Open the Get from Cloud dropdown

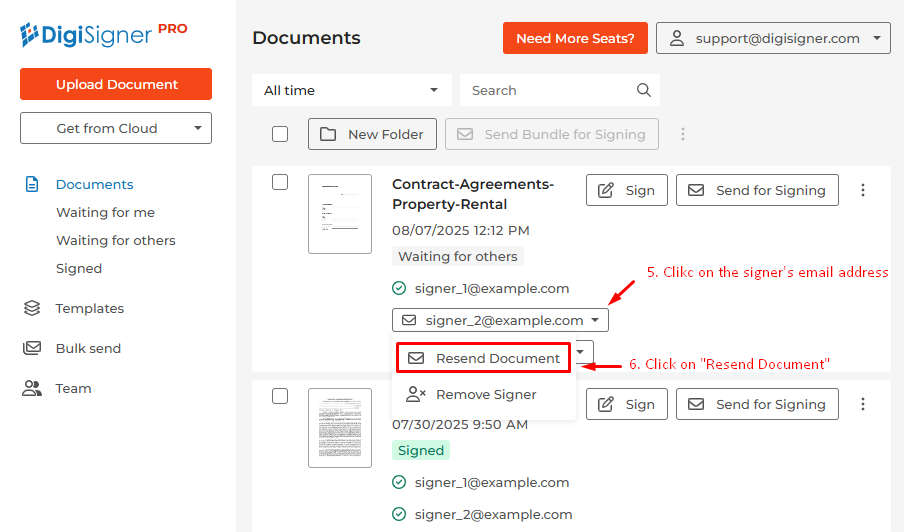(x=116, y=128)
